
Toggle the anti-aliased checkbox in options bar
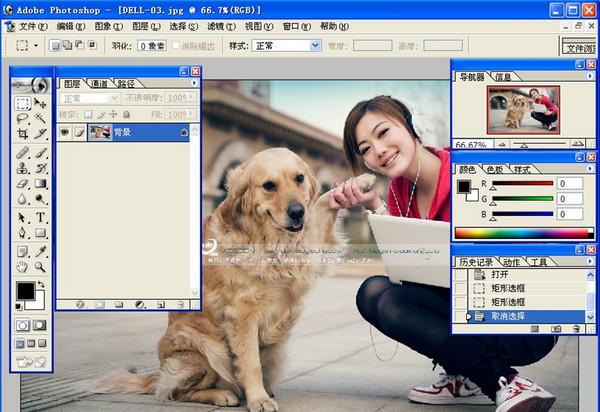coord(176,46)
